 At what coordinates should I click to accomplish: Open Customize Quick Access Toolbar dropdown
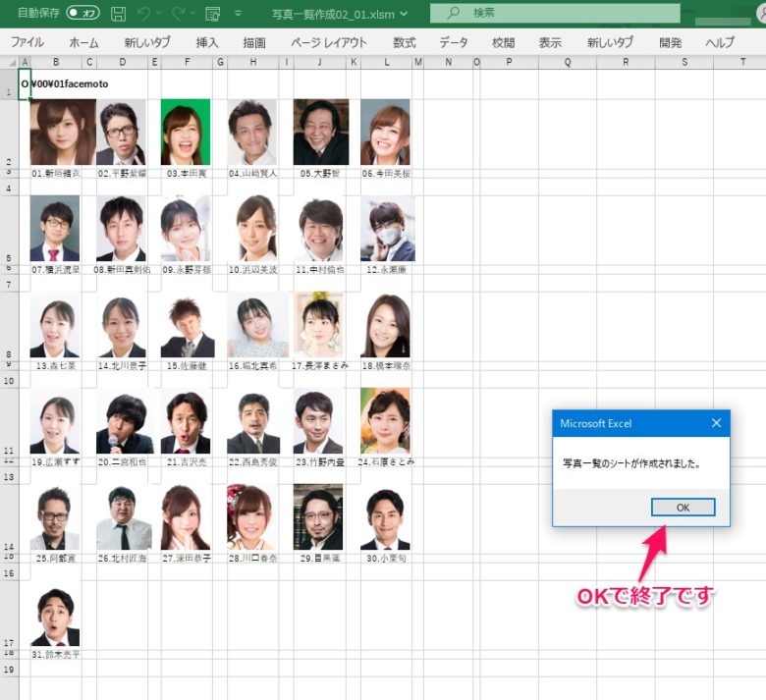[238, 14]
